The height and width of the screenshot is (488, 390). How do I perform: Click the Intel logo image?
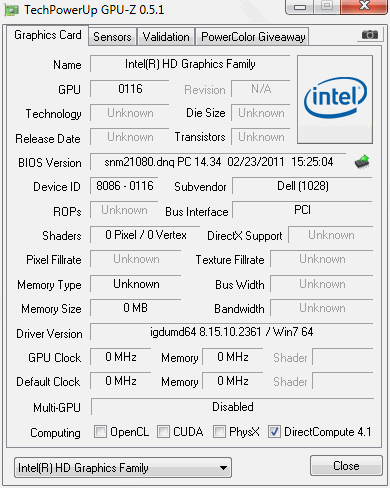click(335, 99)
